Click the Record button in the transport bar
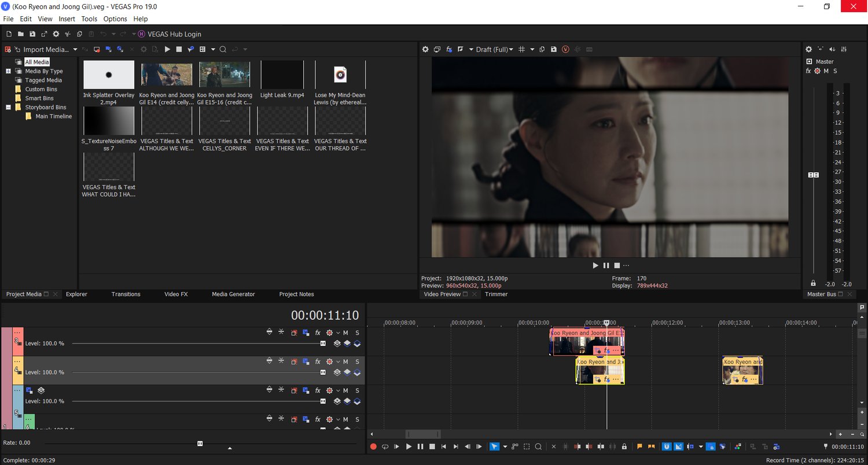 click(373, 446)
